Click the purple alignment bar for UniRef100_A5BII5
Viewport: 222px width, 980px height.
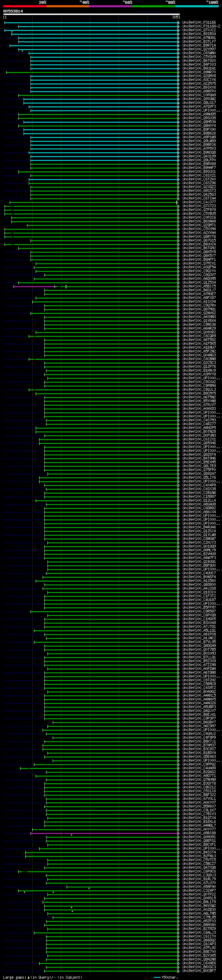(x=34, y=286)
